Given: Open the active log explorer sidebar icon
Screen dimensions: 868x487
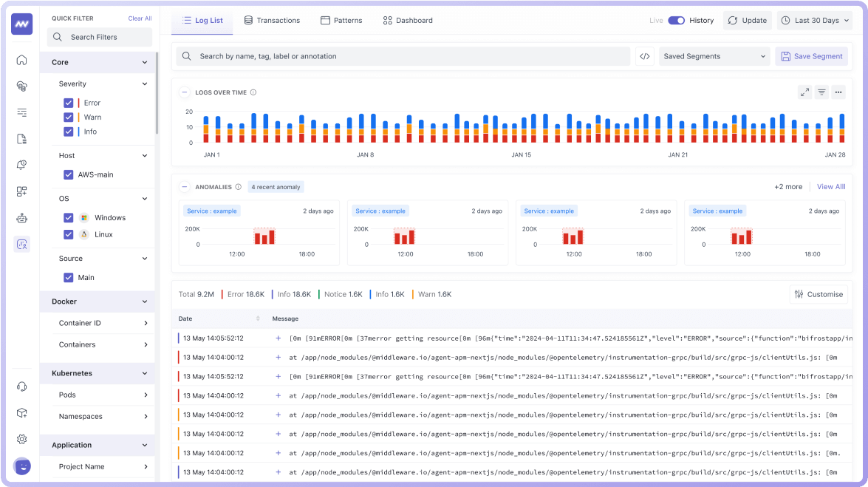Looking at the screenshot, I should tap(22, 245).
